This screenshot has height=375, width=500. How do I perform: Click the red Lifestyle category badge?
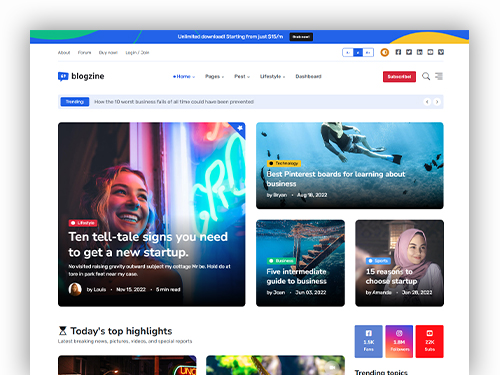(x=83, y=223)
